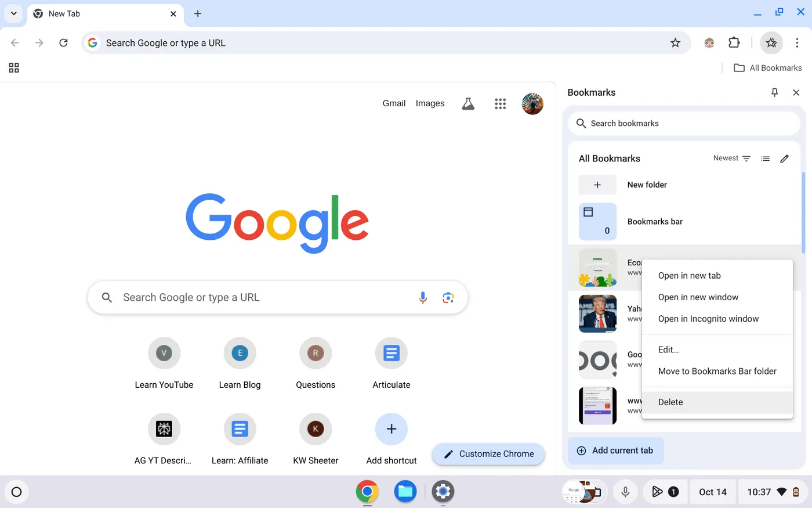Switch bookmarks list view icon
812x508 pixels.
pos(766,158)
